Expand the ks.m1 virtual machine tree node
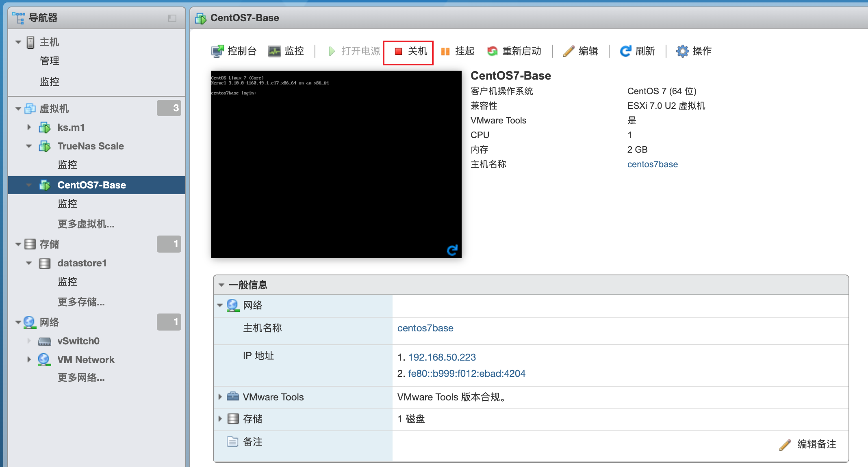 click(x=29, y=128)
